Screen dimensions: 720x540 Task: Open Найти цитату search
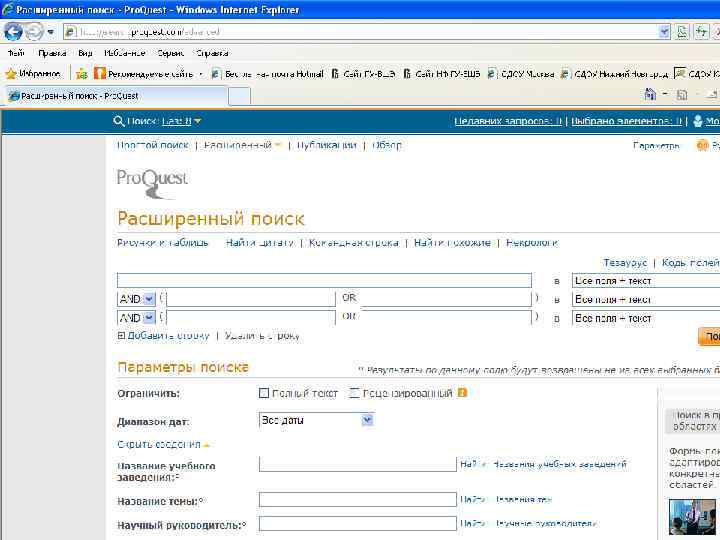259,242
